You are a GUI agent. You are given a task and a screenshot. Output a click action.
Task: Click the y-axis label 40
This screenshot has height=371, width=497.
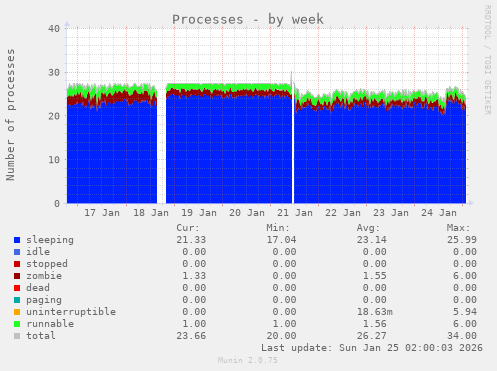[x=54, y=29]
